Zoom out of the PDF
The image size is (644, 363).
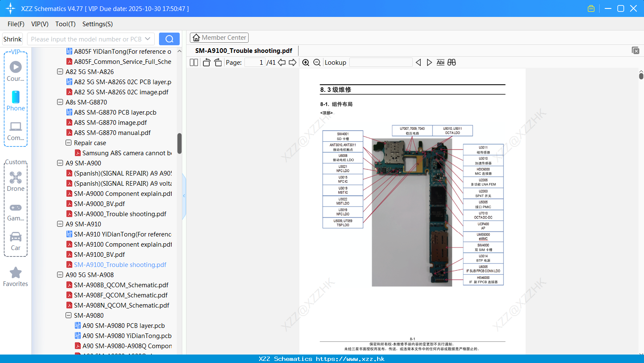pos(317,62)
